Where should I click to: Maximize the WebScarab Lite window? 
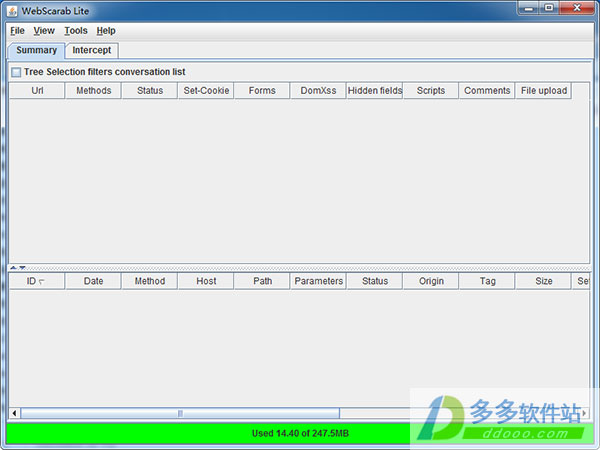[549, 8]
